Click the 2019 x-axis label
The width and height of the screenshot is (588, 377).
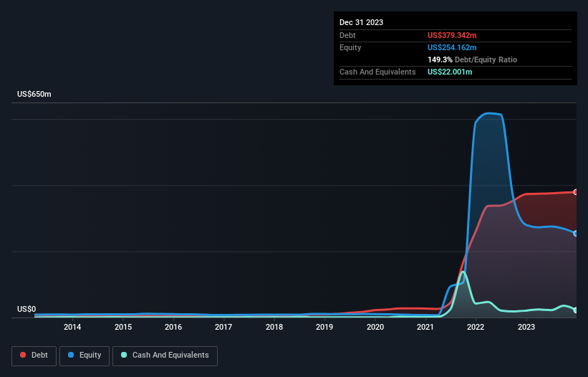(324, 327)
